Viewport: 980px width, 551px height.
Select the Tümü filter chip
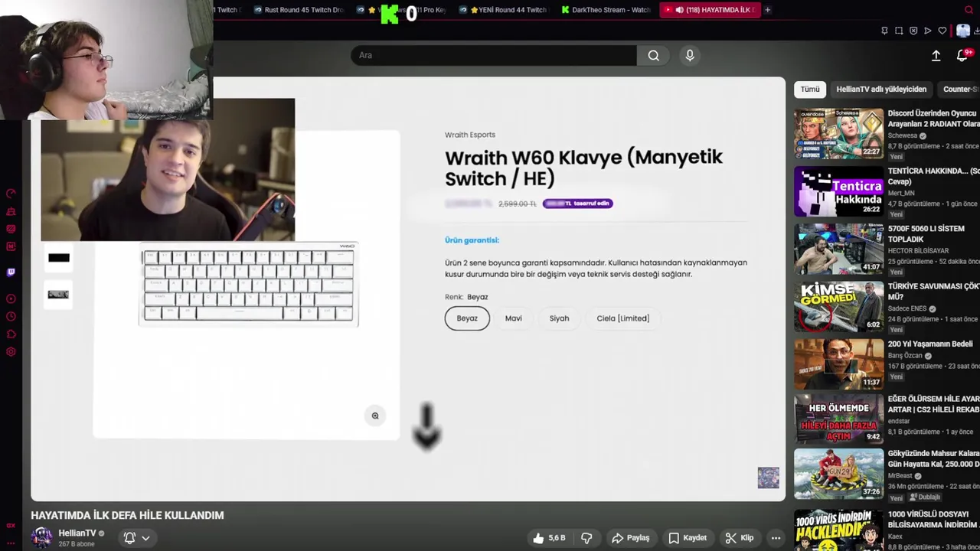tap(810, 90)
